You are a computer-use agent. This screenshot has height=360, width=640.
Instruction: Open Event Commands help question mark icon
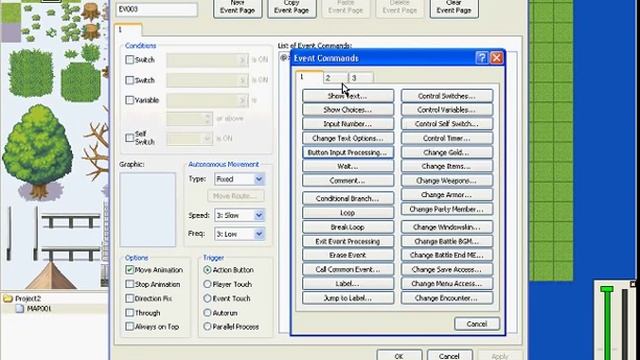[482, 58]
